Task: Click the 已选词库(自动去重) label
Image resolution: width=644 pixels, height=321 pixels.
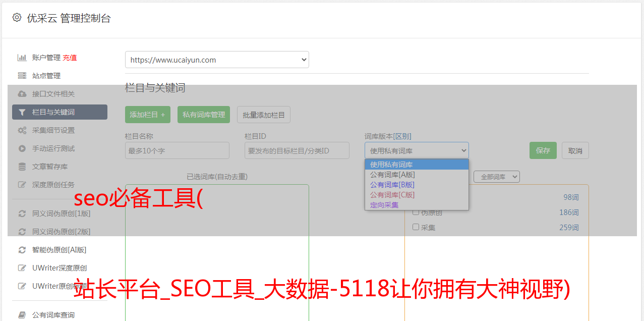Action: click(217, 177)
